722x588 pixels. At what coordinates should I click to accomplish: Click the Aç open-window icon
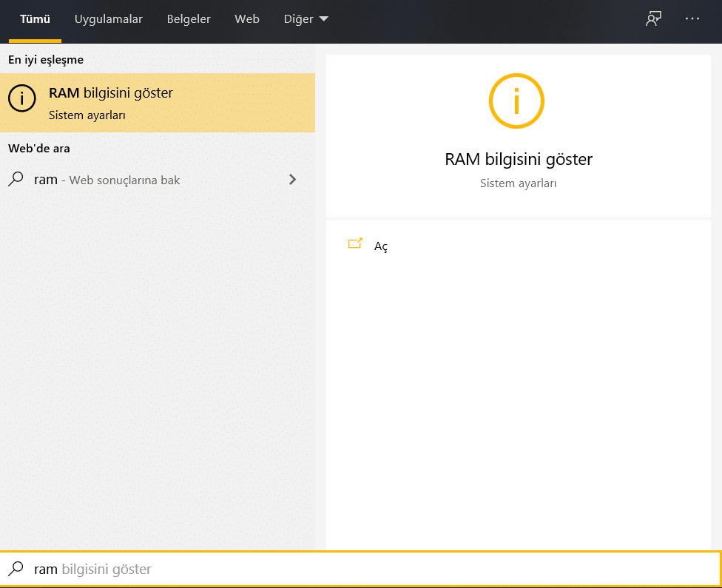pyautogui.click(x=356, y=243)
